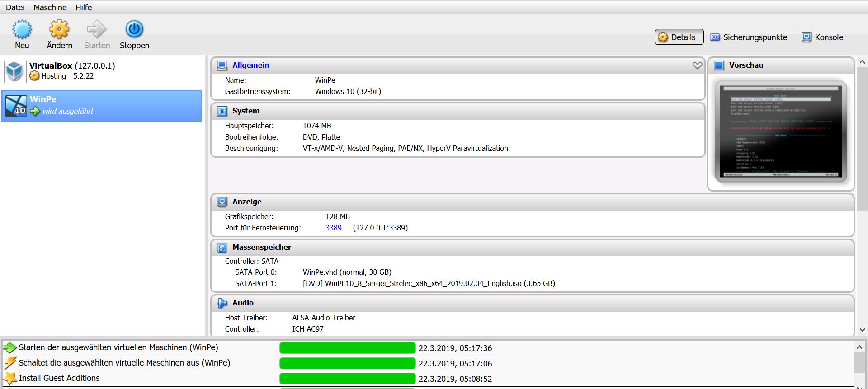This screenshot has height=389, width=868.
Task: Open machine settings with the Ändern icon
Action: pos(59,29)
